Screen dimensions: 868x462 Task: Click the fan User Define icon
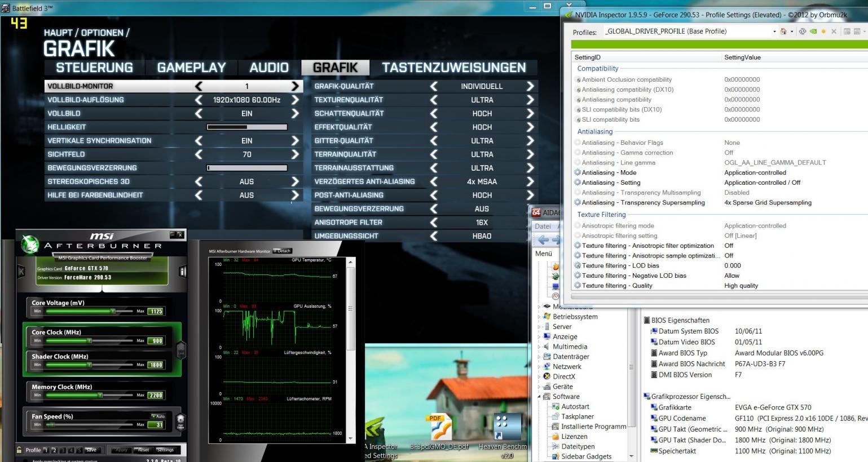point(180,421)
